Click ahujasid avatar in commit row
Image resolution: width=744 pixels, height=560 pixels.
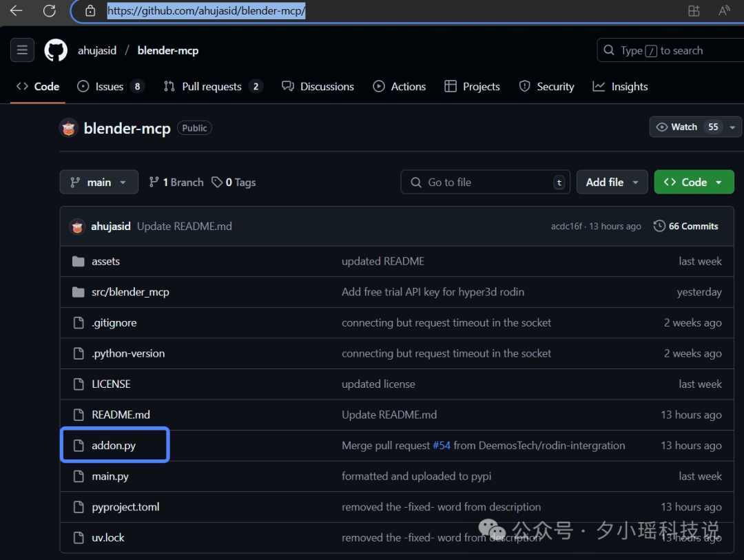77,227
